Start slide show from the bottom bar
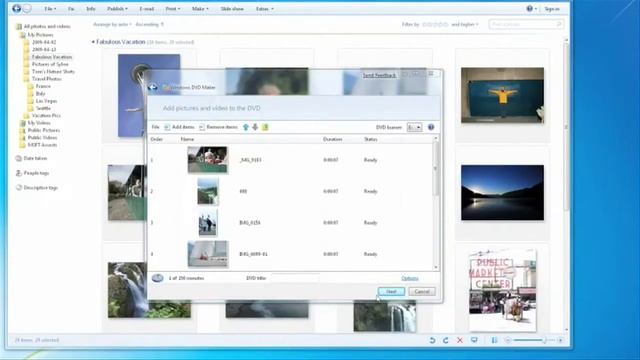Viewport: 640px width, 360px height. click(474, 340)
